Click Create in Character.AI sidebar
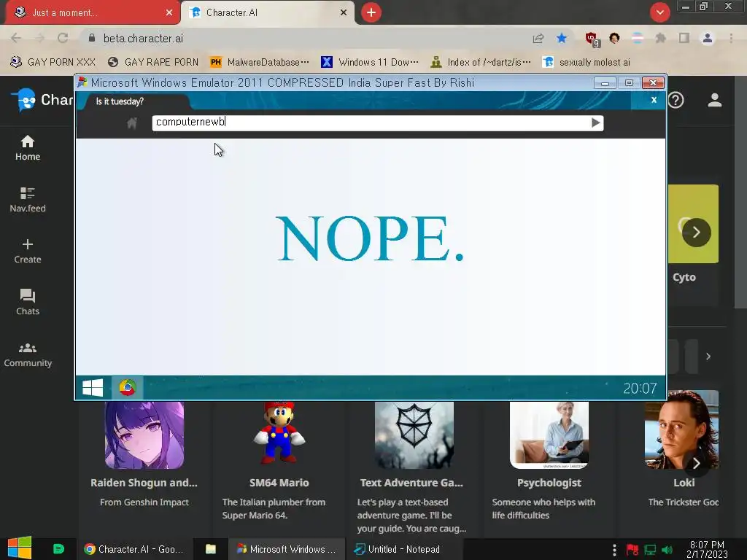Viewport: 747px width, 560px height. pyautogui.click(x=28, y=252)
